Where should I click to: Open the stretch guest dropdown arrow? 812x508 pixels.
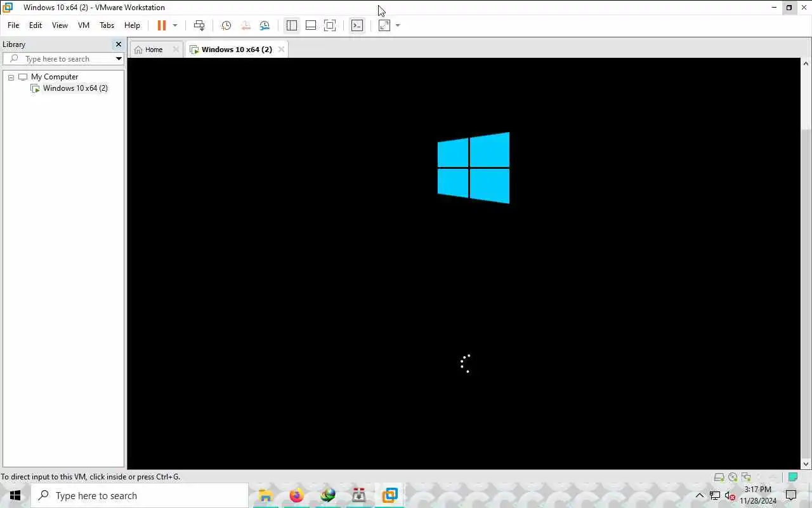pos(398,25)
